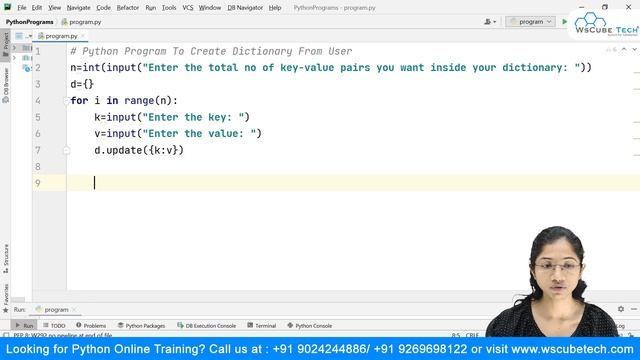Open Run panel settings gear
Viewport: 640px width, 360px height.
621,309
